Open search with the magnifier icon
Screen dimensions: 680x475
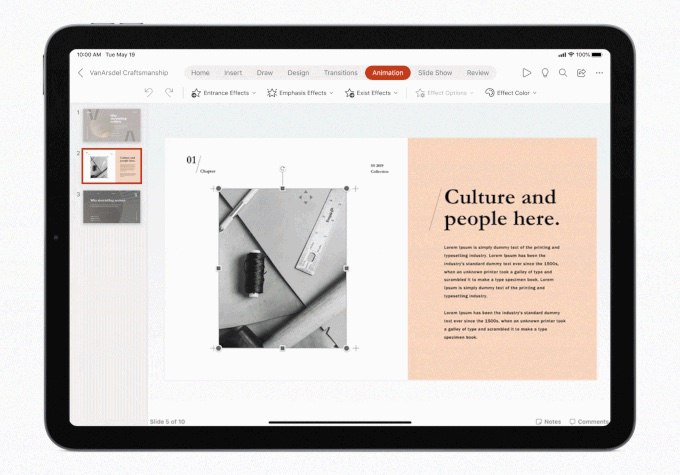[563, 73]
